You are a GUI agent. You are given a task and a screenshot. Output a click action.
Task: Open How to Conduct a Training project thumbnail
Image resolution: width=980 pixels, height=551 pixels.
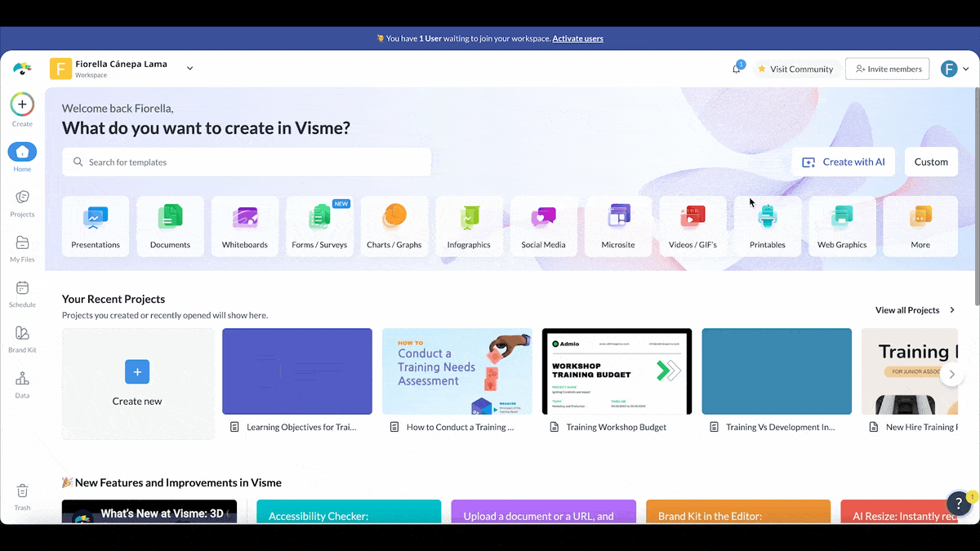click(x=457, y=371)
